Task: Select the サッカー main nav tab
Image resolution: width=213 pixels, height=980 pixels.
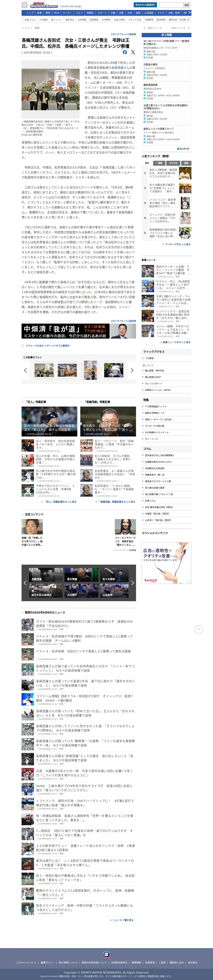Action: click(x=67, y=13)
